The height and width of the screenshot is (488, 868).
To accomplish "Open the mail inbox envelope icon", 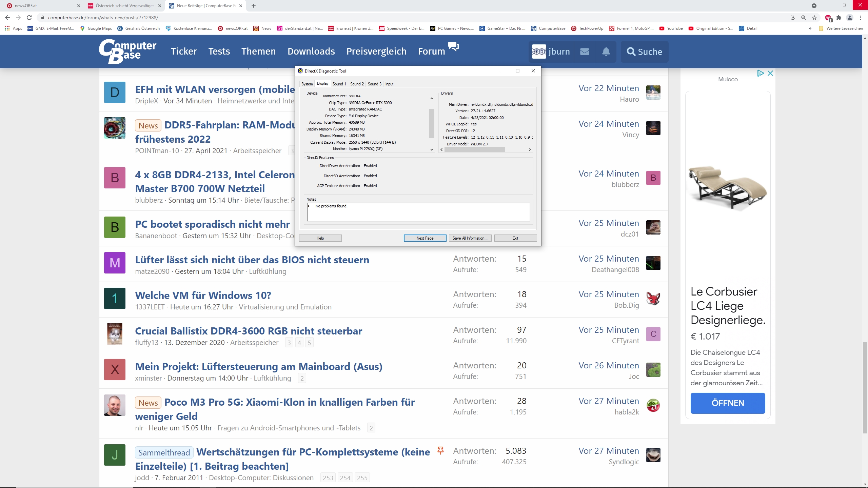I will coord(585,52).
